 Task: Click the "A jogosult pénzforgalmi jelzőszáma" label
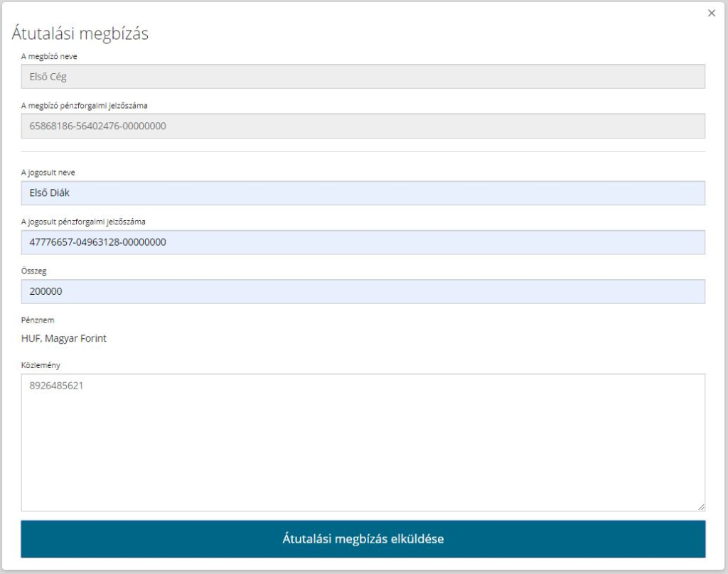pyautogui.click(x=83, y=222)
